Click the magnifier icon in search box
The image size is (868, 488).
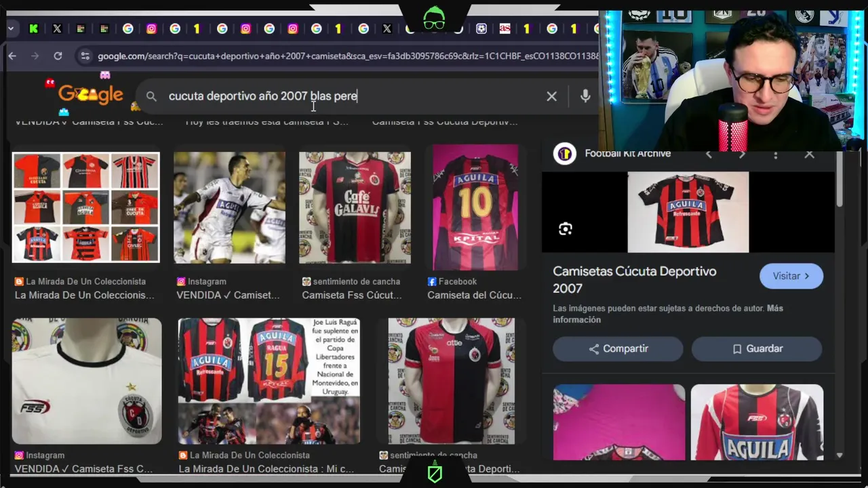coord(151,96)
